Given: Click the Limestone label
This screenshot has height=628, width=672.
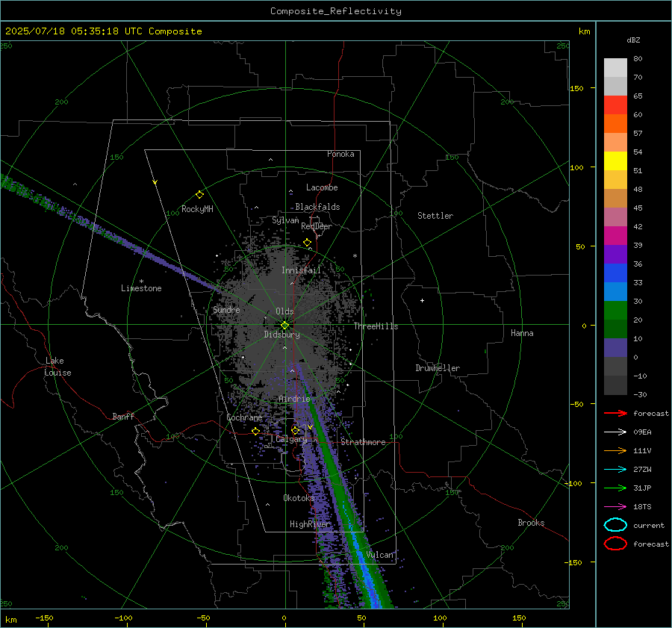Looking at the screenshot, I should point(141,288).
